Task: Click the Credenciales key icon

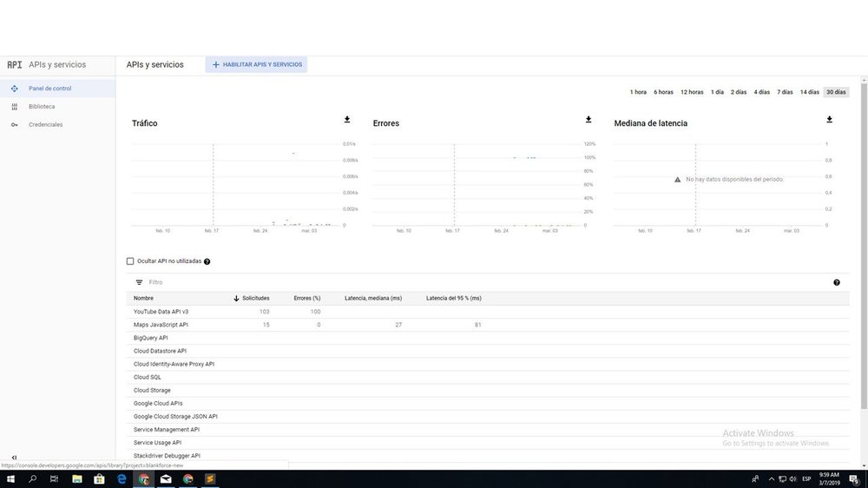Action: click(15, 125)
